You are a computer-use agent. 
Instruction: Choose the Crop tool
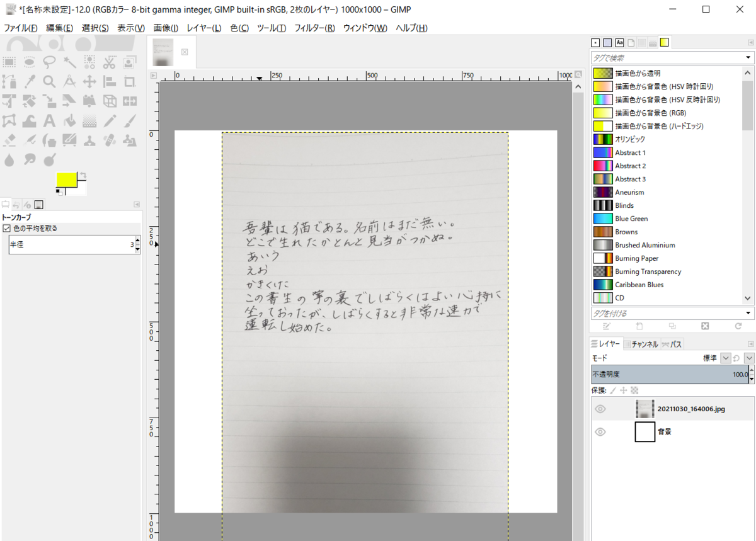[130, 82]
